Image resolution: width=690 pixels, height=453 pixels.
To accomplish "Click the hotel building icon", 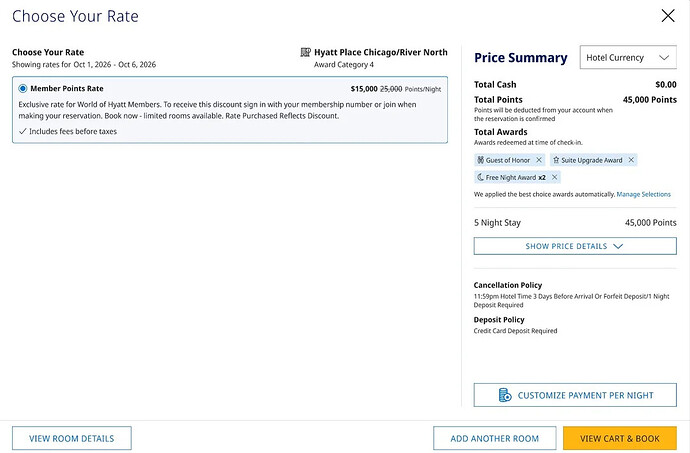I will tap(305, 52).
